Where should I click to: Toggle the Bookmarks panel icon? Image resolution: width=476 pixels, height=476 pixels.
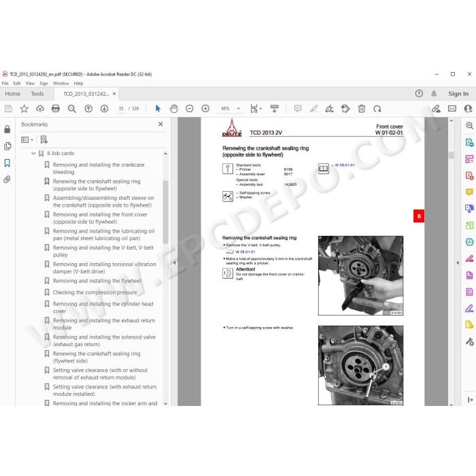point(7,163)
